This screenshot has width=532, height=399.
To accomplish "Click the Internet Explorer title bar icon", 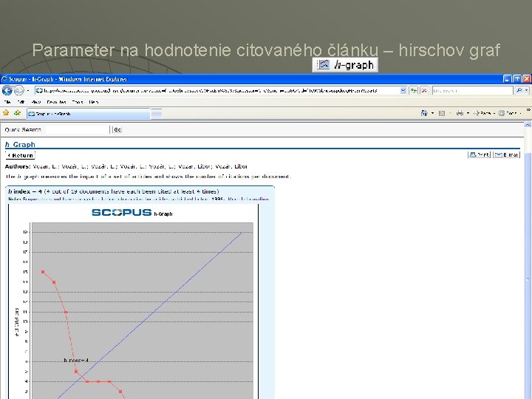I will (4, 79).
